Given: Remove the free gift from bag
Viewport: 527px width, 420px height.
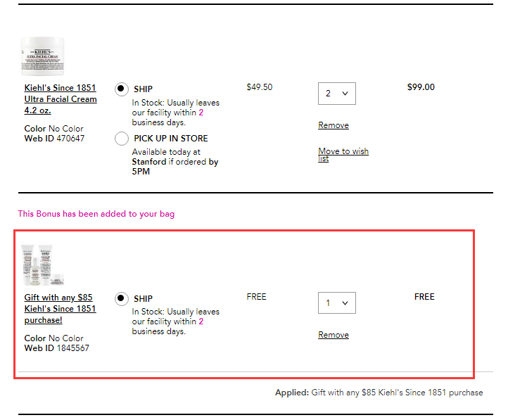Looking at the screenshot, I should (334, 335).
